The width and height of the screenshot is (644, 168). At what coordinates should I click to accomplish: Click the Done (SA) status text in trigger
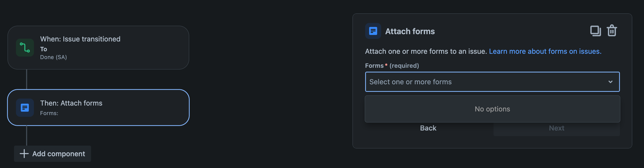53,57
